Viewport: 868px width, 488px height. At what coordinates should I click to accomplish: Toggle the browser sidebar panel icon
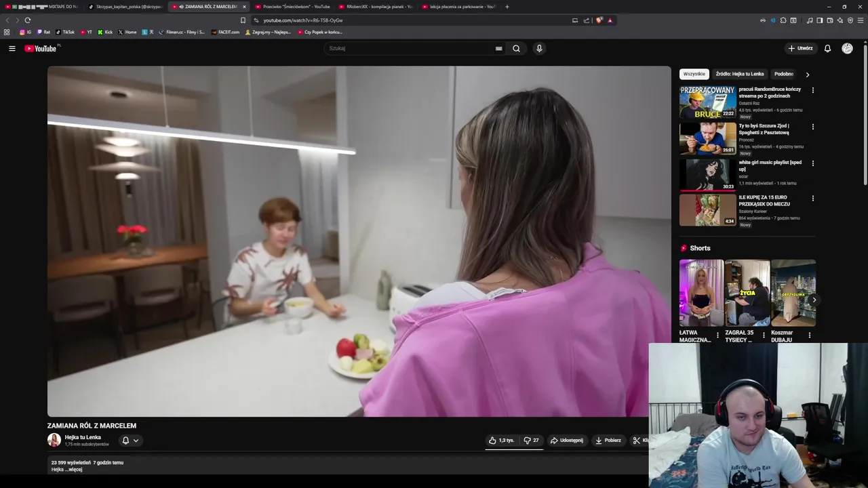(x=819, y=20)
